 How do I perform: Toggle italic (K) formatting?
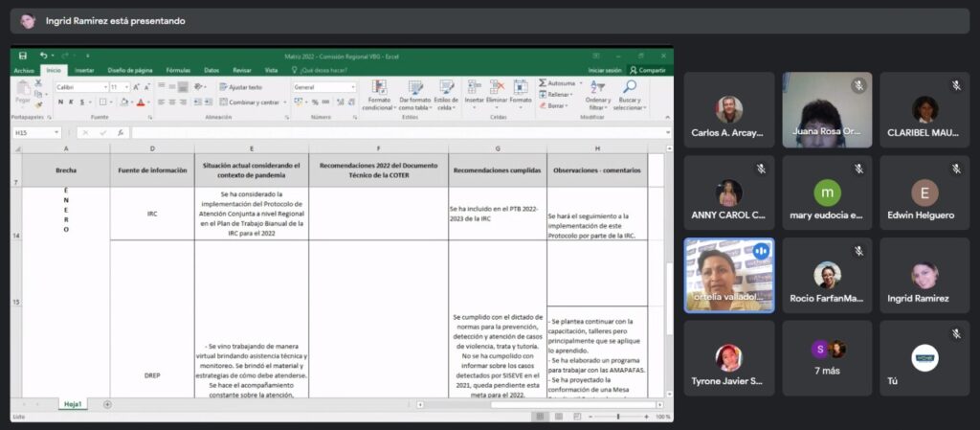point(71,102)
